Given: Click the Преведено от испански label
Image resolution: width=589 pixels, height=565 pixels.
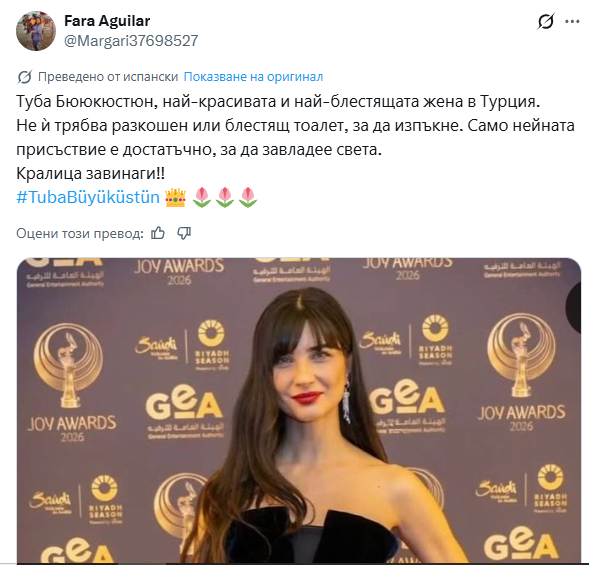Looking at the screenshot, I should pos(108,77).
